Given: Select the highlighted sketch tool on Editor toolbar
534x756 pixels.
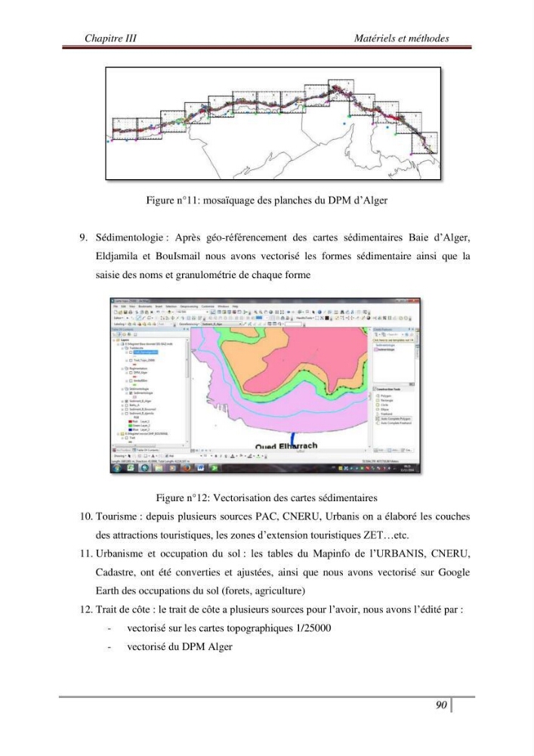Looking at the screenshot, I should tap(139, 318).
